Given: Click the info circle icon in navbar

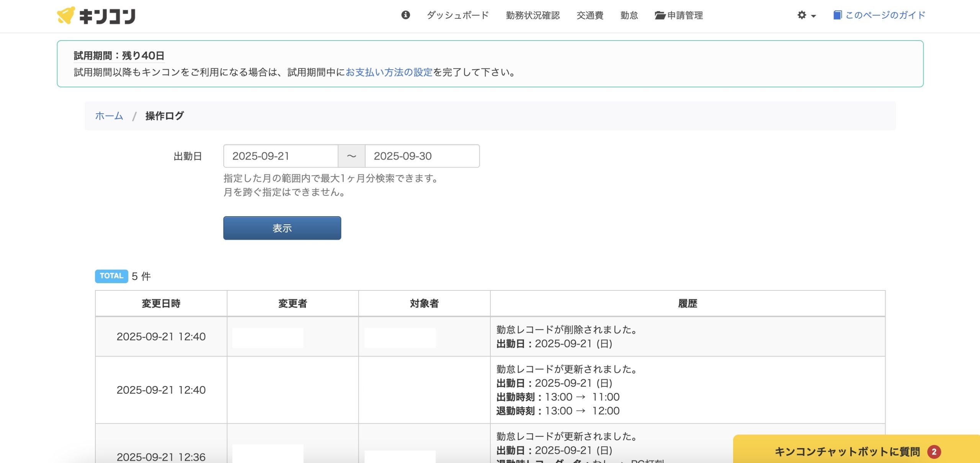Looking at the screenshot, I should click(x=405, y=15).
